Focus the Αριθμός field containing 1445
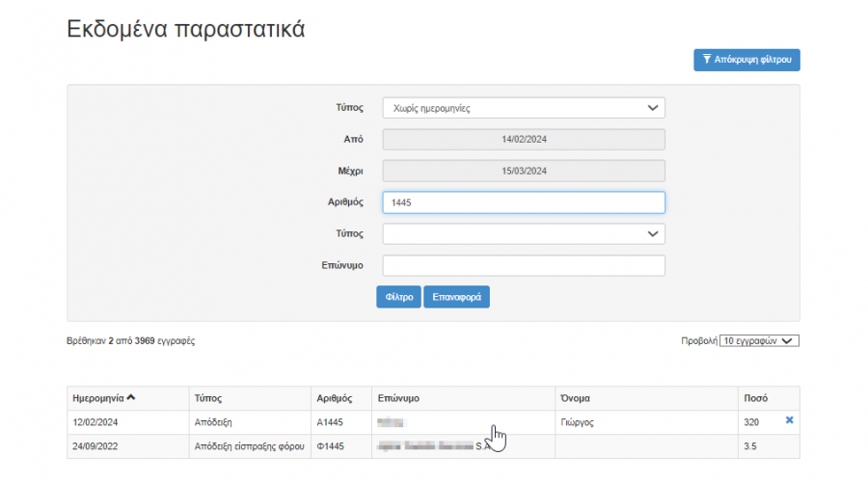868x483 pixels. tap(523, 202)
